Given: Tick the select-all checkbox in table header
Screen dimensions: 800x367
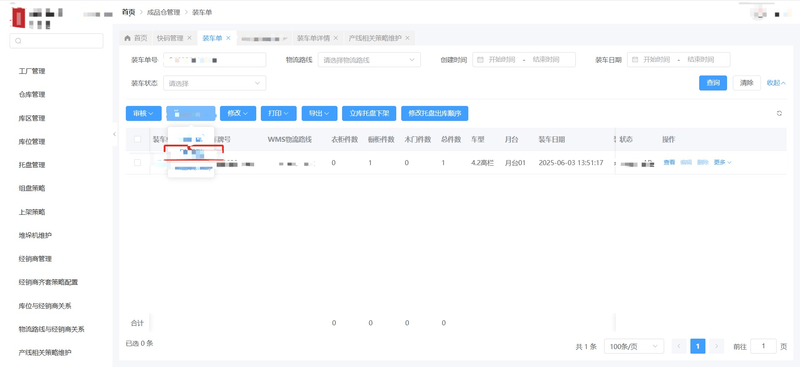Looking at the screenshot, I should click(x=137, y=139).
